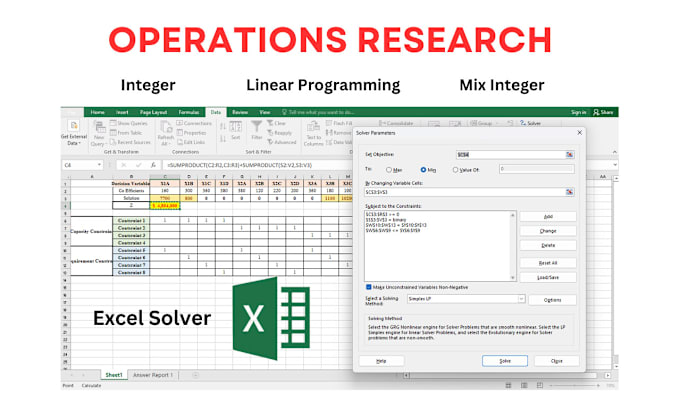Click New Query icon in ribbon
The image size is (680, 409).
click(99, 128)
